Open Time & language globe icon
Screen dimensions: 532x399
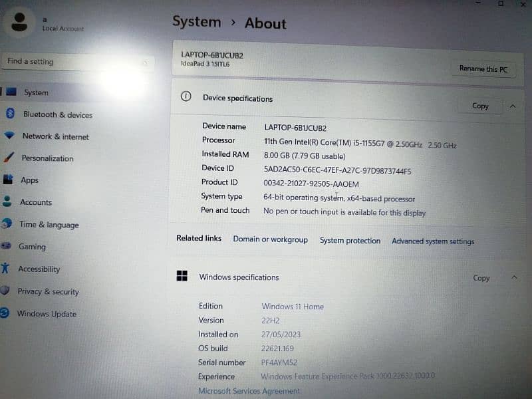(7, 223)
